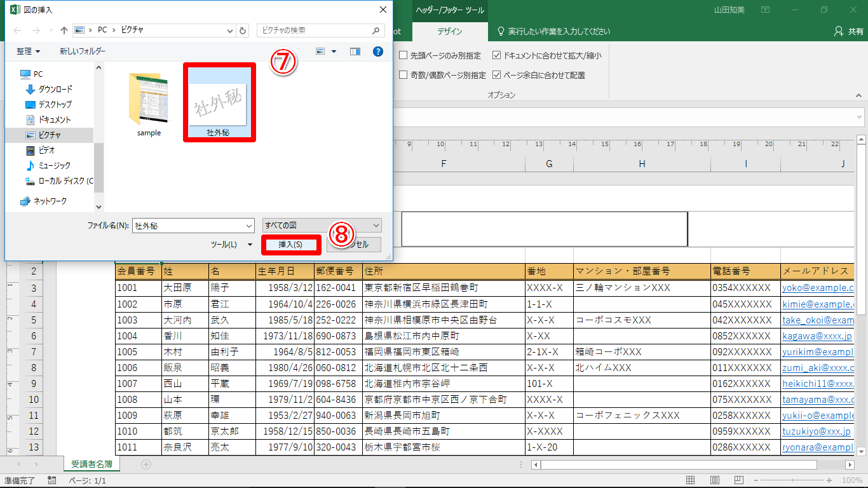
Task: Expand the file name history dropdown
Action: click(x=248, y=226)
